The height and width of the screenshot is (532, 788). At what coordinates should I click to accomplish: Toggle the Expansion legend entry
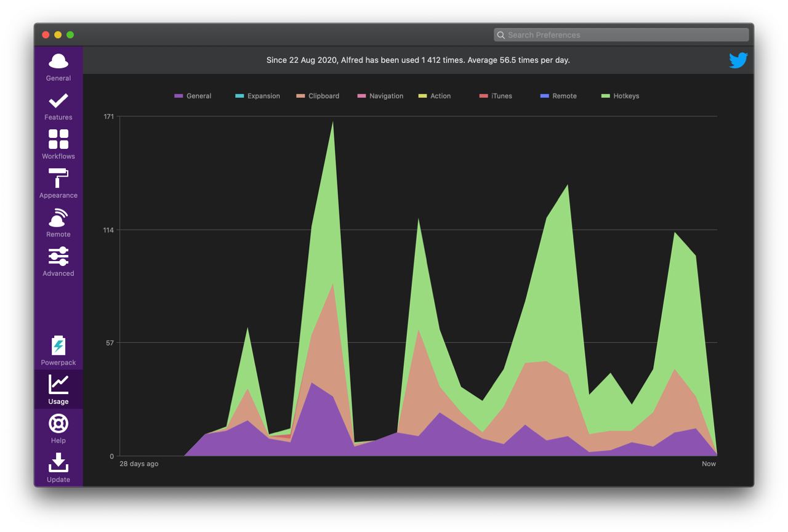[257, 96]
